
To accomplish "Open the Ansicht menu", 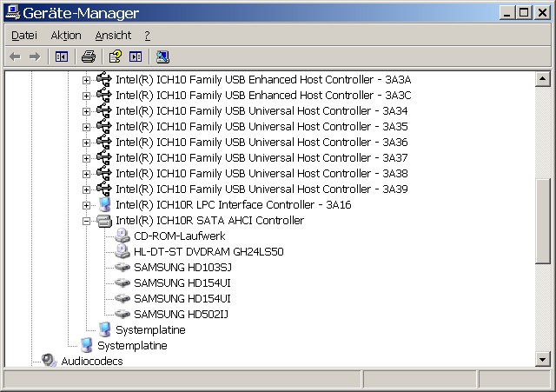I will coord(113,35).
